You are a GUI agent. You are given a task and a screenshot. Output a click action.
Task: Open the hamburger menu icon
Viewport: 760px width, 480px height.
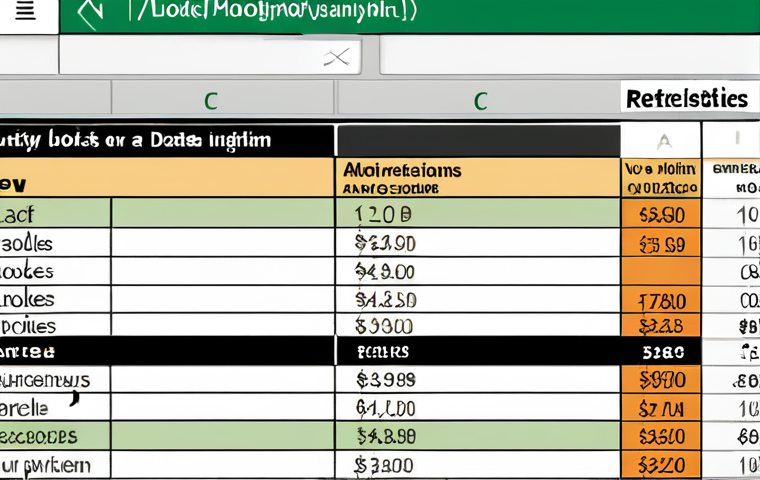(x=25, y=10)
